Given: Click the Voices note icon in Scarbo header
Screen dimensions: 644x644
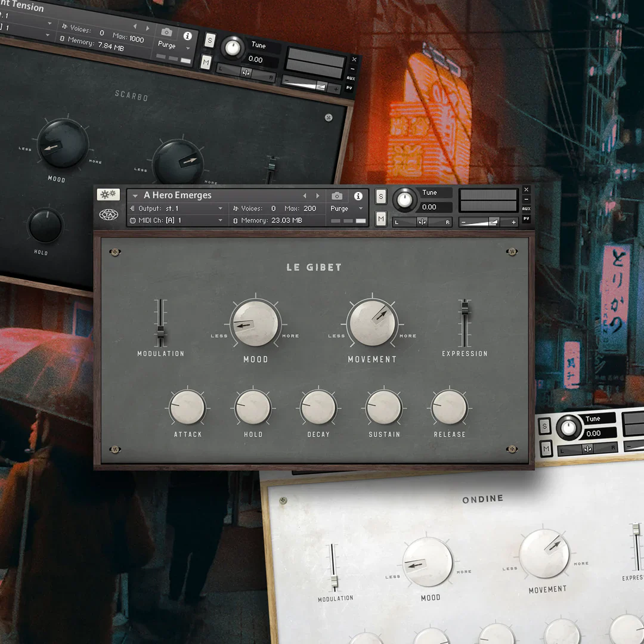Looking at the screenshot, I should point(64,26).
